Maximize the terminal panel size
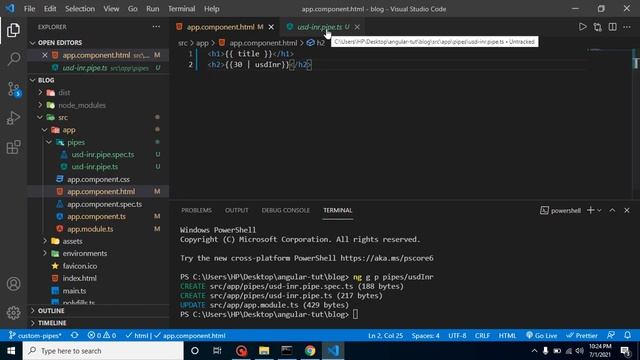The width and height of the screenshot is (640, 360). pos(612,210)
